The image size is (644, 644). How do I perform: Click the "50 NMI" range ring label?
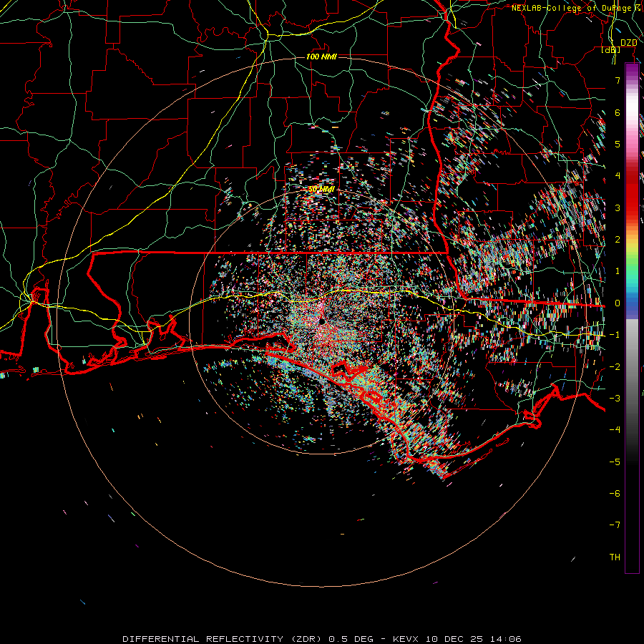(321, 189)
